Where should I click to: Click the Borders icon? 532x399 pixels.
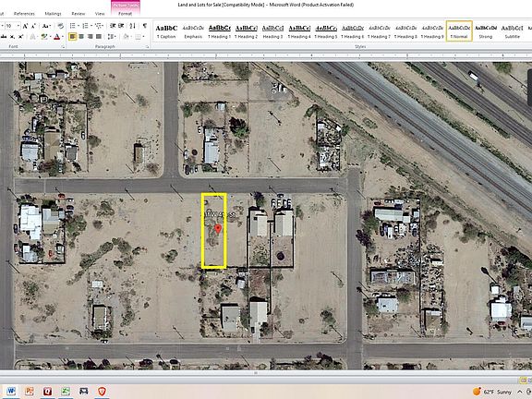pyautogui.click(x=138, y=36)
